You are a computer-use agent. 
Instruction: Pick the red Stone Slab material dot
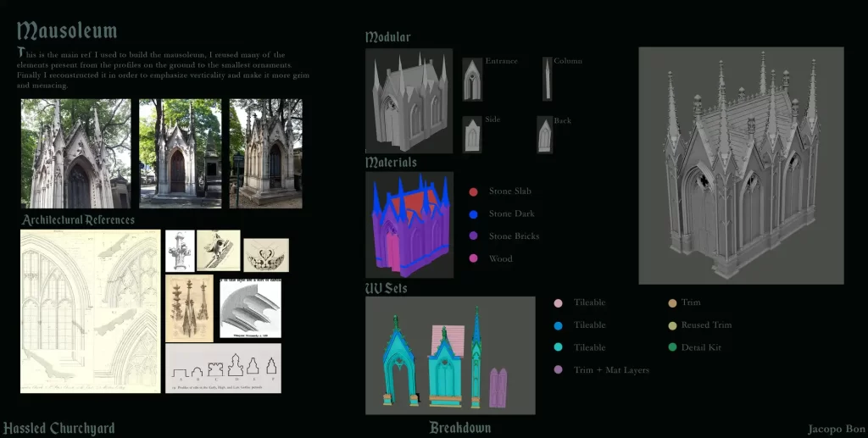click(473, 192)
